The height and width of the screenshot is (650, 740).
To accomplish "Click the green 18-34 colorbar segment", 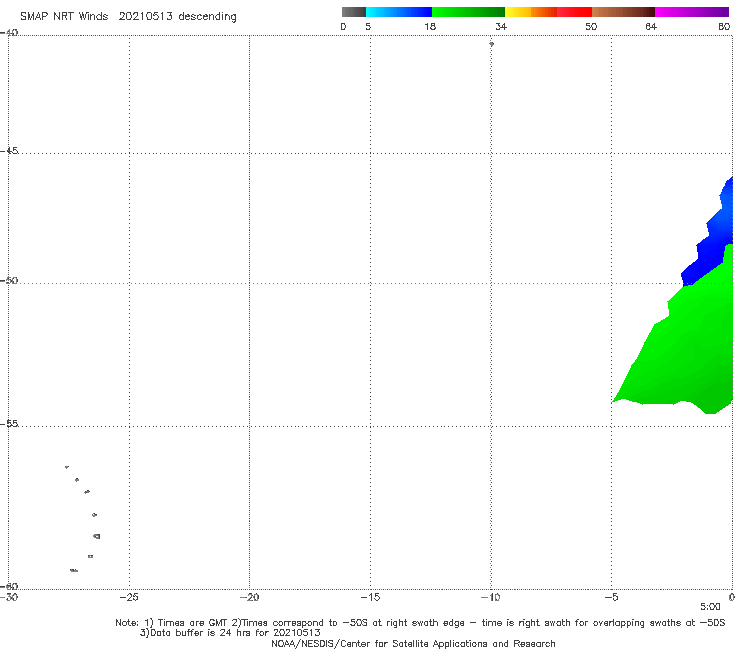I will (468, 12).
